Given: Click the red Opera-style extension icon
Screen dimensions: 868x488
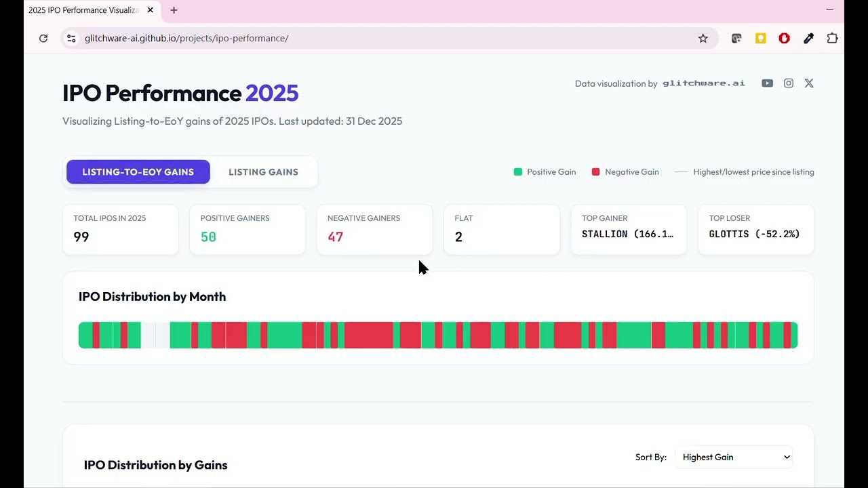Looking at the screenshot, I should pos(785,39).
